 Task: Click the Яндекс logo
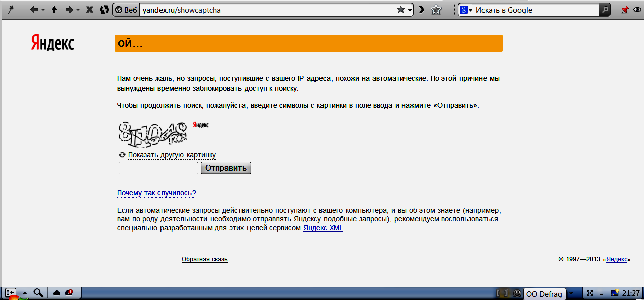tap(52, 43)
